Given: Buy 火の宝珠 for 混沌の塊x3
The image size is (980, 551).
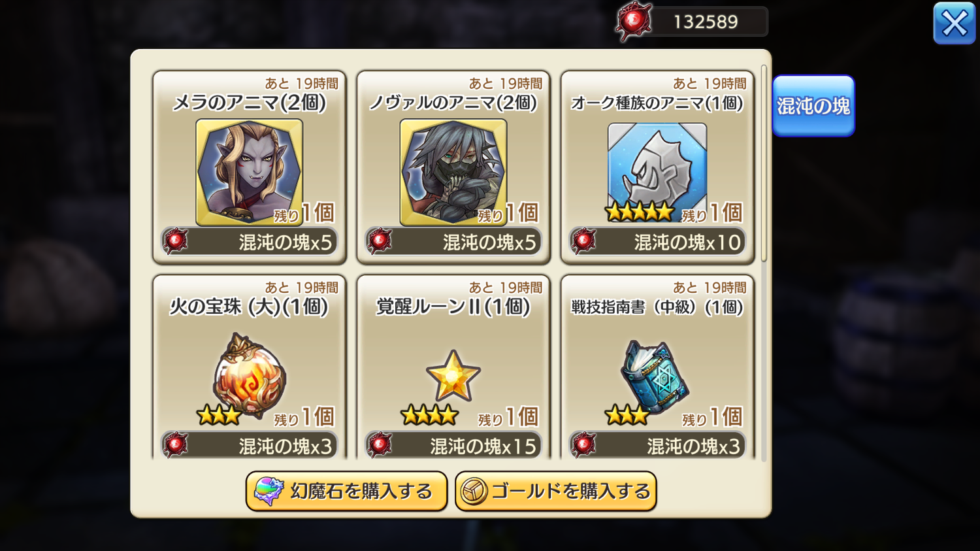Looking at the screenshot, I should (x=249, y=446).
